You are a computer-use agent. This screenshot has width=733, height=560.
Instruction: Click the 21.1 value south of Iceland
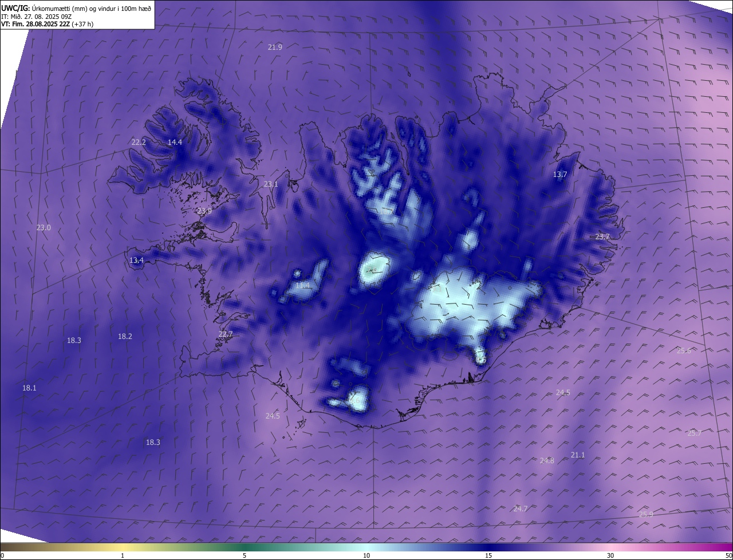[x=578, y=455]
